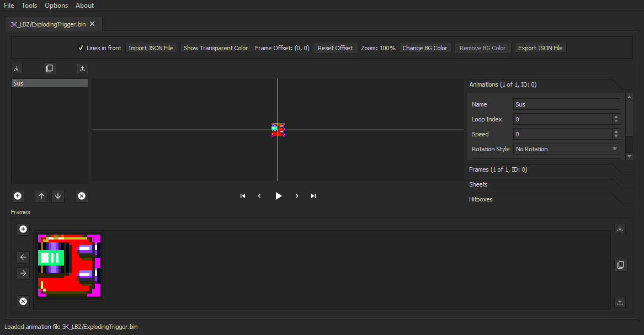Move animation down using the down arrow icon
The height and width of the screenshot is (335, 644).
pyautogui.click(x=58, y=196)
